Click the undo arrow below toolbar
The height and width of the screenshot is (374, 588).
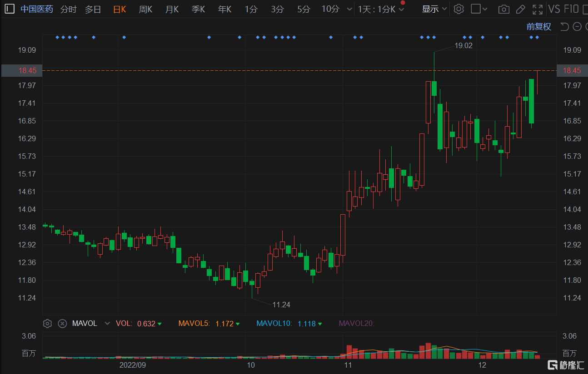[x=564, y=27]
